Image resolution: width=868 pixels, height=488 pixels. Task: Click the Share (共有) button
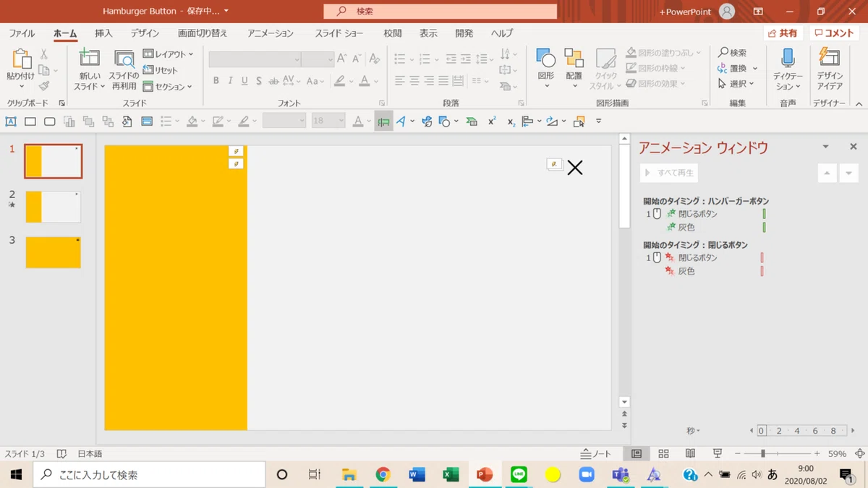pos(783,33)
